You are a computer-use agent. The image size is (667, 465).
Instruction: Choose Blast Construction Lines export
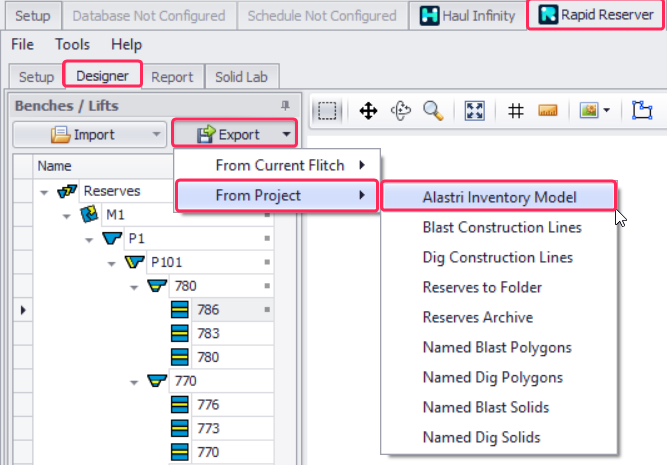pyautogui.click(x=499, y=227)
